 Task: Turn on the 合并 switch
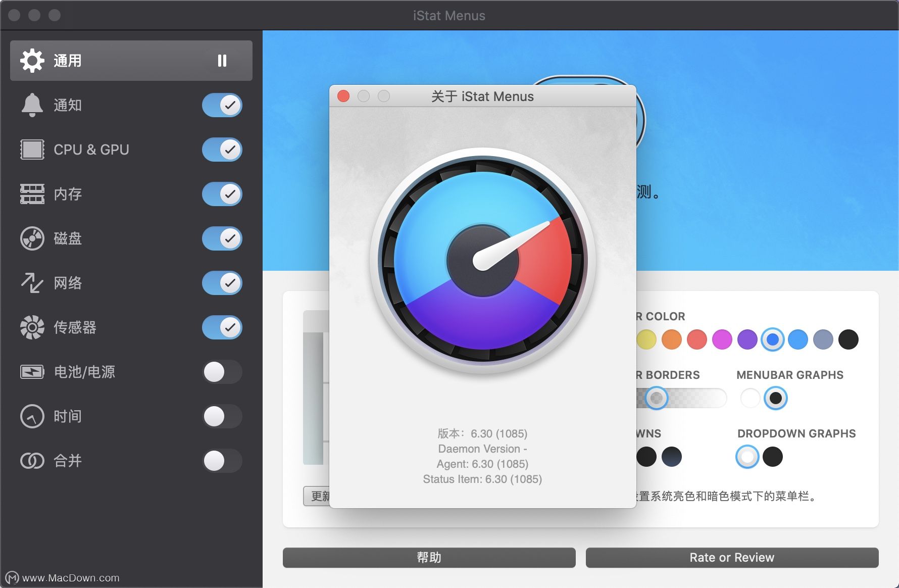pos(222,461)
